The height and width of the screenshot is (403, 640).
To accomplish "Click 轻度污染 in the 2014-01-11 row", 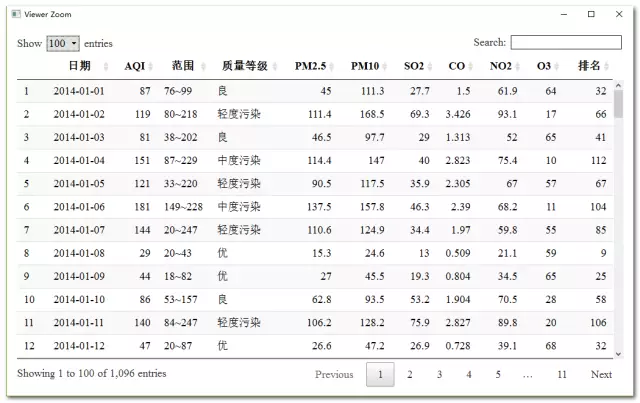I will pyautogui.click(x=239, y=323).
